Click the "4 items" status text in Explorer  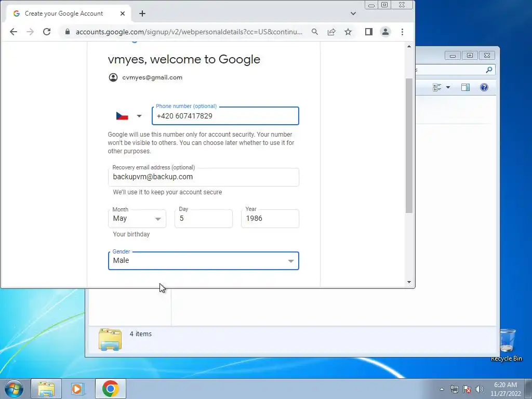point(141,334)
